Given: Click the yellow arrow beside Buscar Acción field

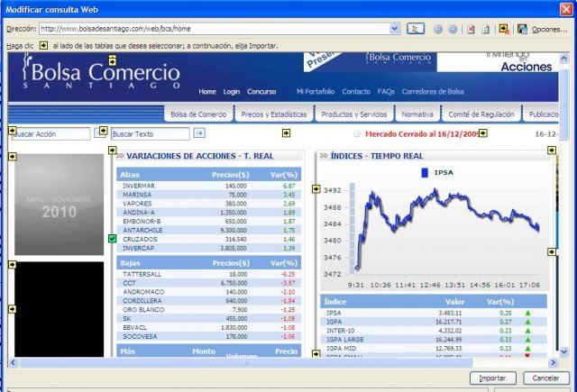Looking at the screenshot, I should tap(12, 131).
